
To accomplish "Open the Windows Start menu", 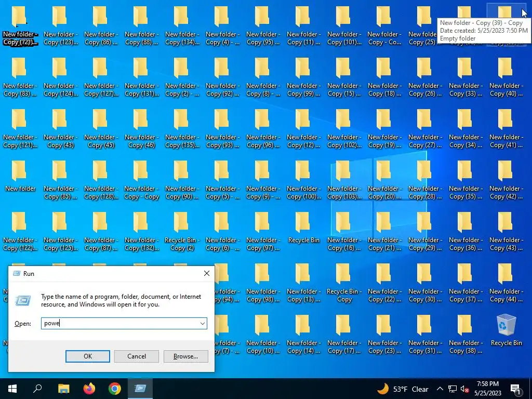I will tap(12, 389).
